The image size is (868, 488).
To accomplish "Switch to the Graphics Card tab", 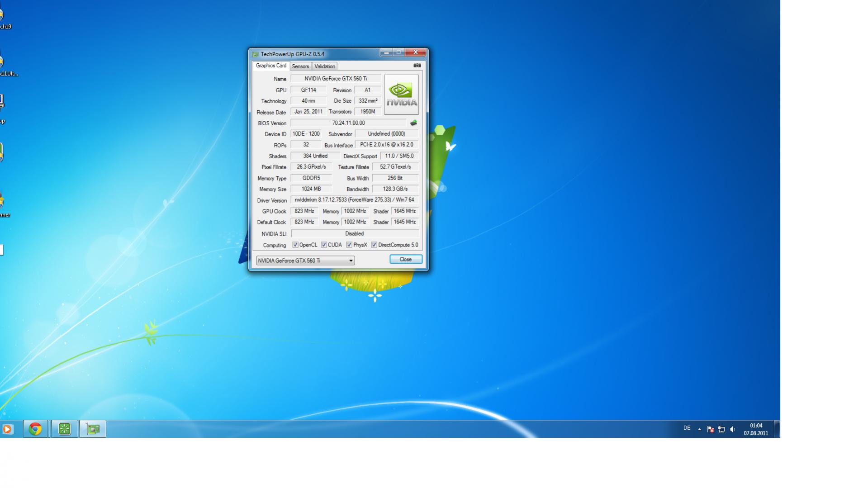I will [271, 66].
